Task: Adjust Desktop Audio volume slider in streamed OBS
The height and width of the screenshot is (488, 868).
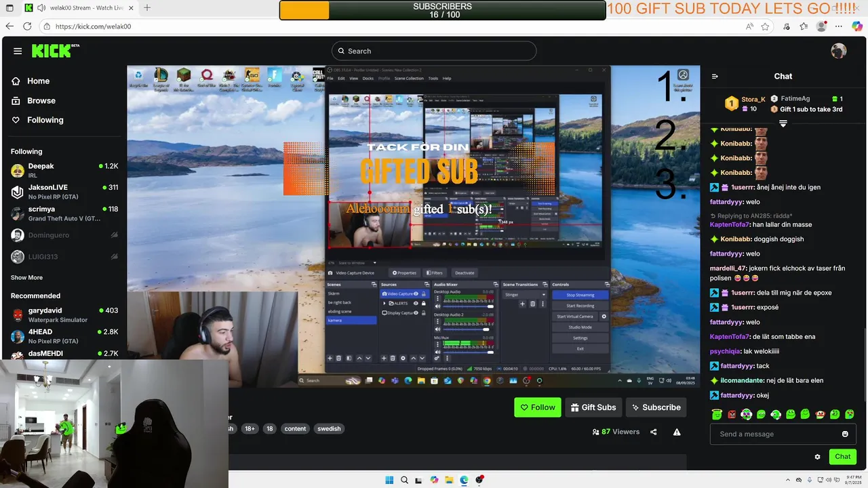Action: [x=468, y=306]
